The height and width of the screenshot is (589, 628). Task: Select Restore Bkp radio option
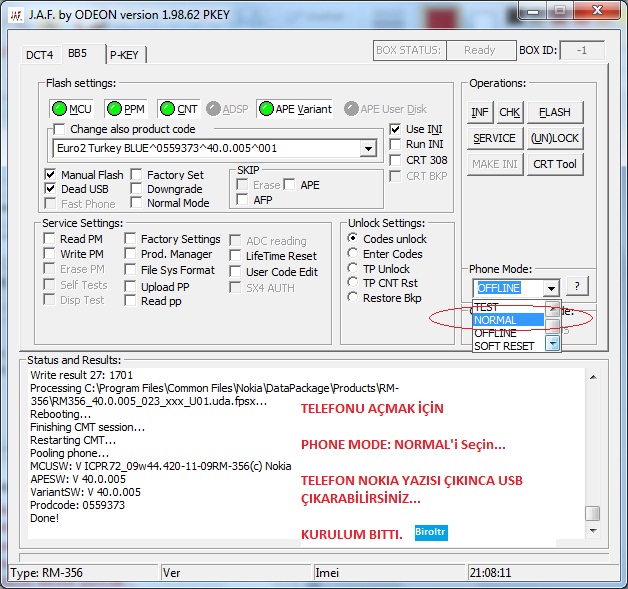pos(352,297)
